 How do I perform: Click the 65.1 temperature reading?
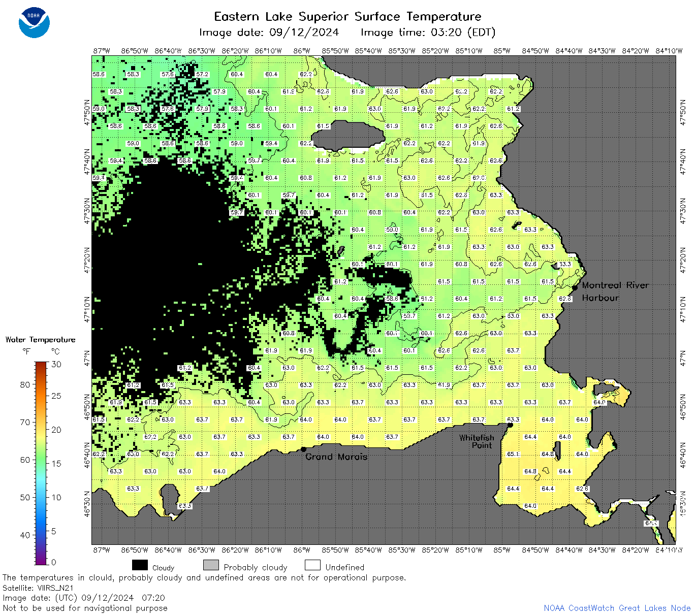513,454
